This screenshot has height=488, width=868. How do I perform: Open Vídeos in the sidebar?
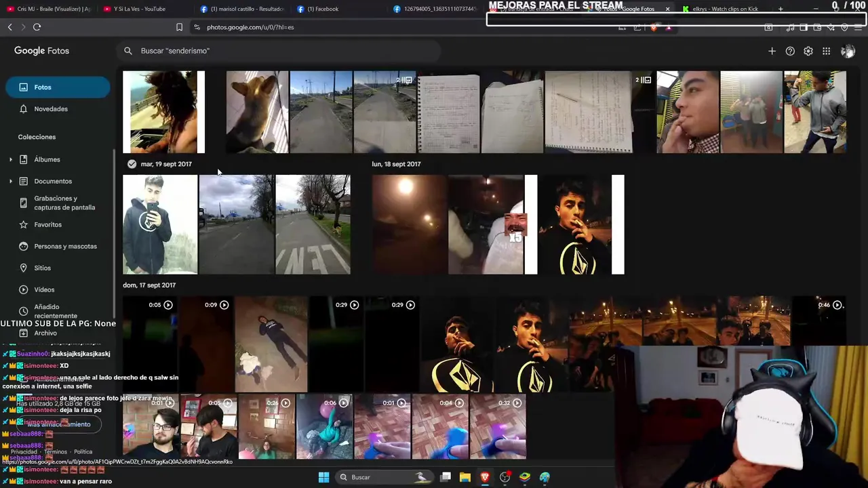44,290
